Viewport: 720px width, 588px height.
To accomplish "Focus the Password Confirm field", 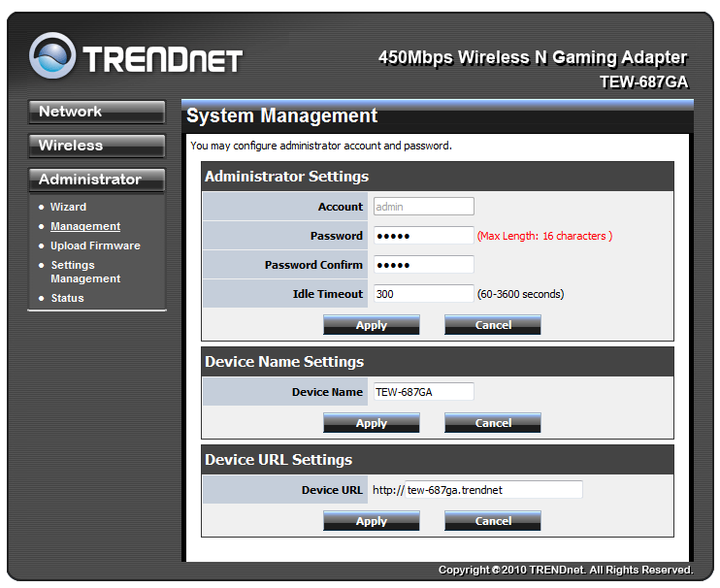I will coord(423,265).
